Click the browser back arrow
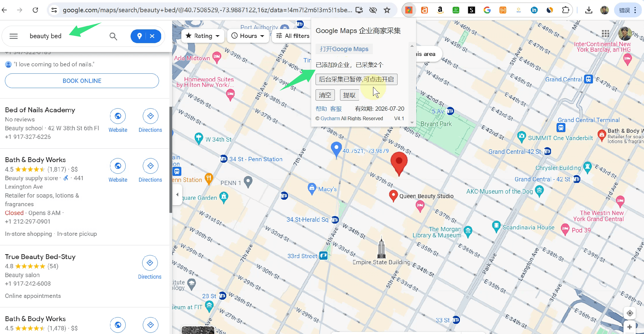 [4, 10]
